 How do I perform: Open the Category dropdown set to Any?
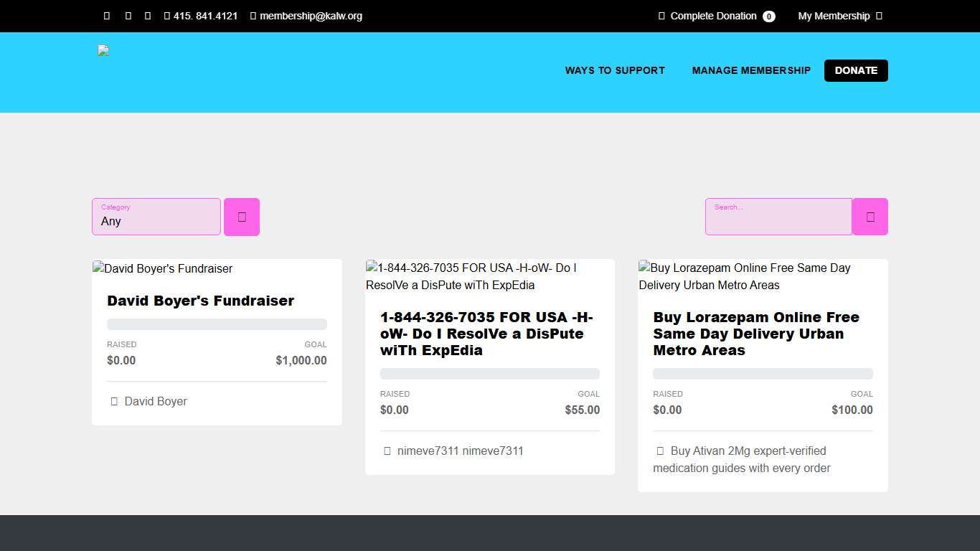(x=156, y=217)
